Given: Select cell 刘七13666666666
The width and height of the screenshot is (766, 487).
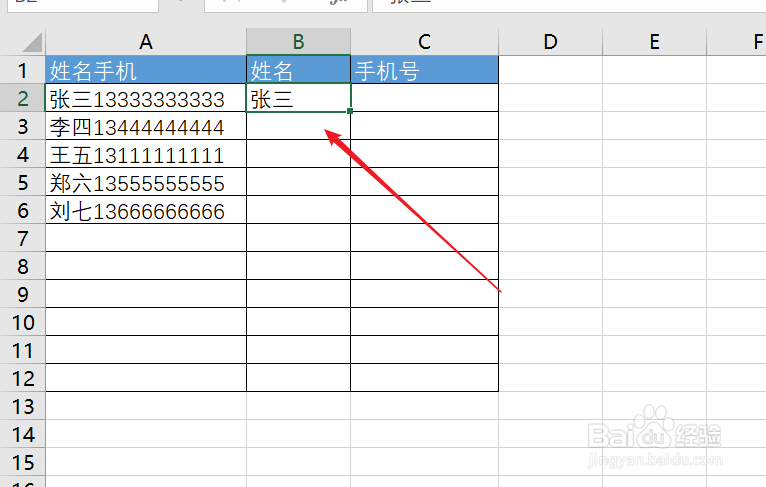Looking at the screenshot, I should coord(146,211).
